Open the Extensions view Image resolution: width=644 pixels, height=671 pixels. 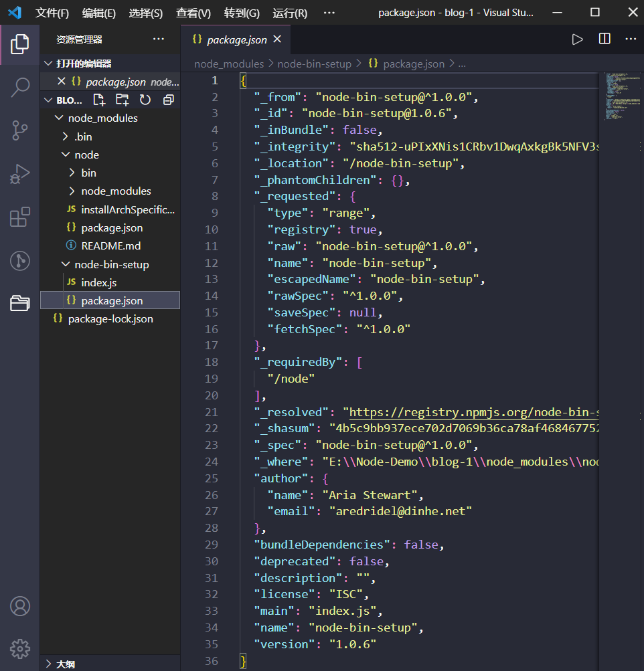coord(20,217)
